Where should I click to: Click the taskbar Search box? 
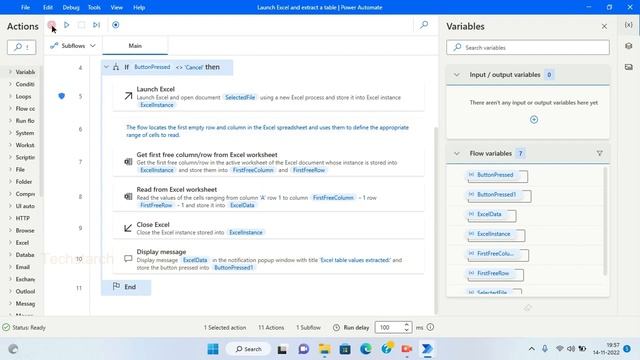click(x=248, y=349)
